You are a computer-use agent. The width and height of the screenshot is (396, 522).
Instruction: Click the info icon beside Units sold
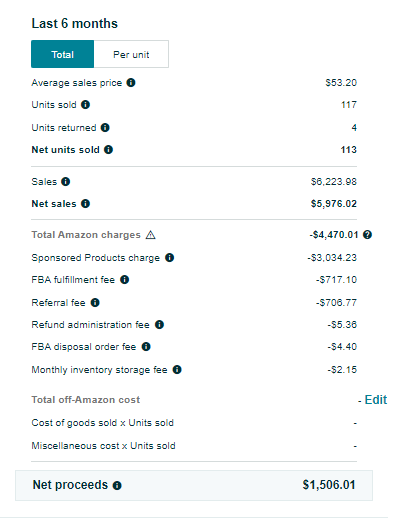(x=86, y=105)
